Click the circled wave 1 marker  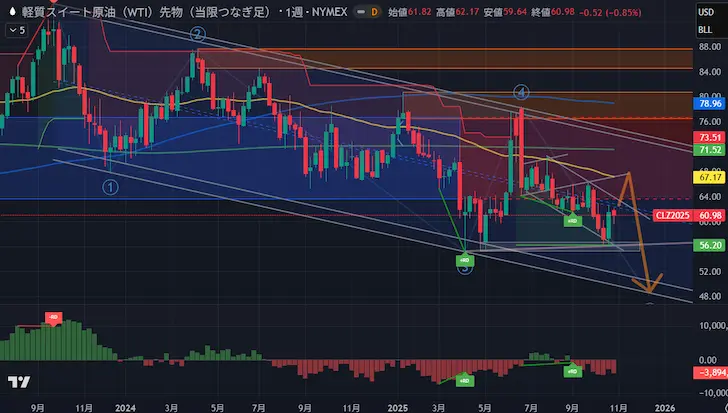(x=110, y=186)
